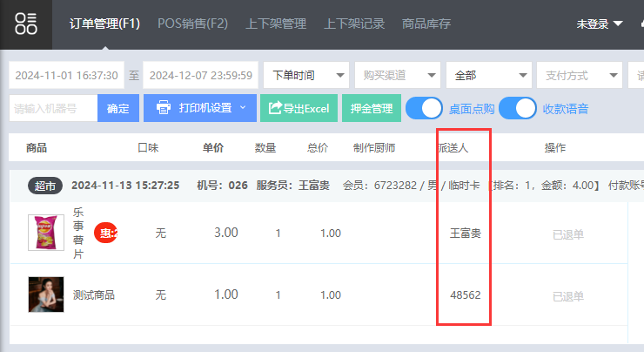Expand the 购买渠道 dropdown
The height and width of the screenshot is (352, 644).
click(398, 75)
